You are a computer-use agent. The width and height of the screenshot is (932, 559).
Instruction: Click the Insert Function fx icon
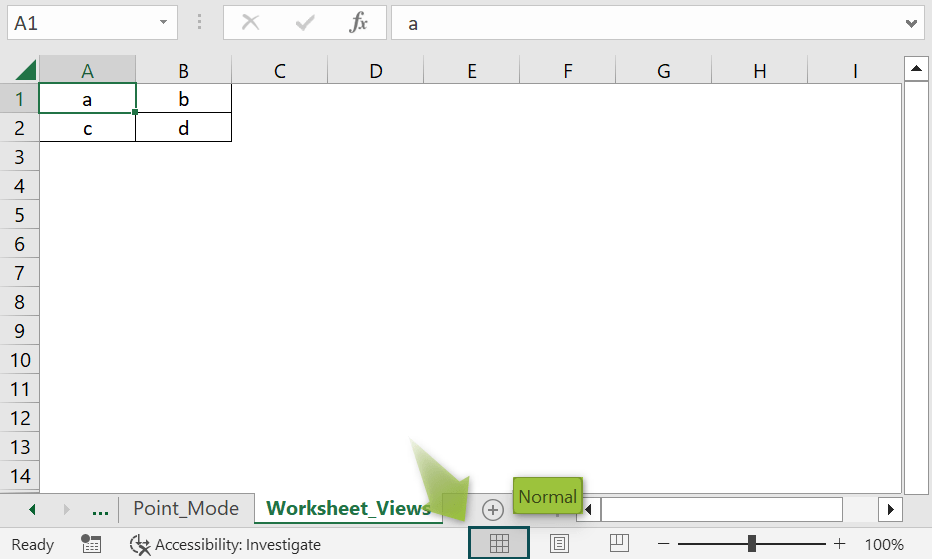pos(358,23)
